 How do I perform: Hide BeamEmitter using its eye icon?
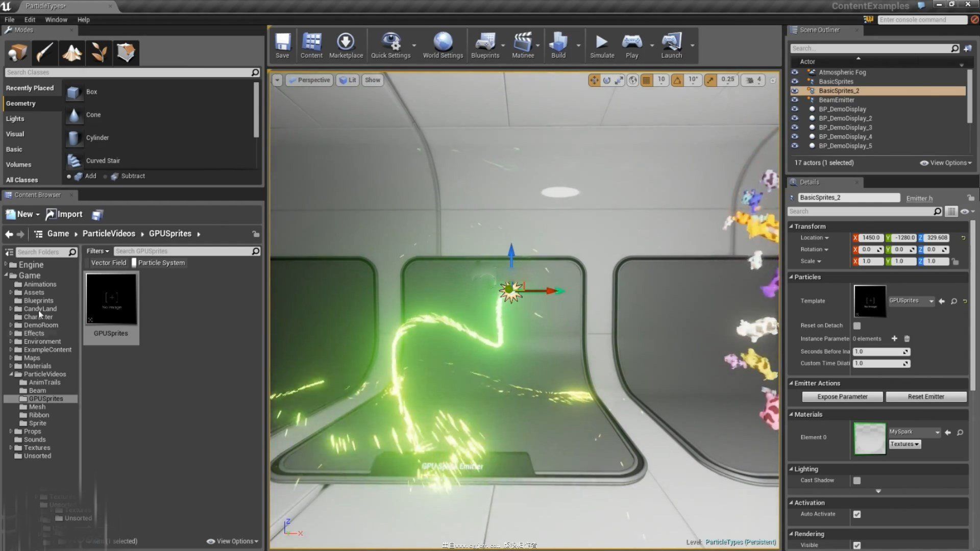coord(795,100)
